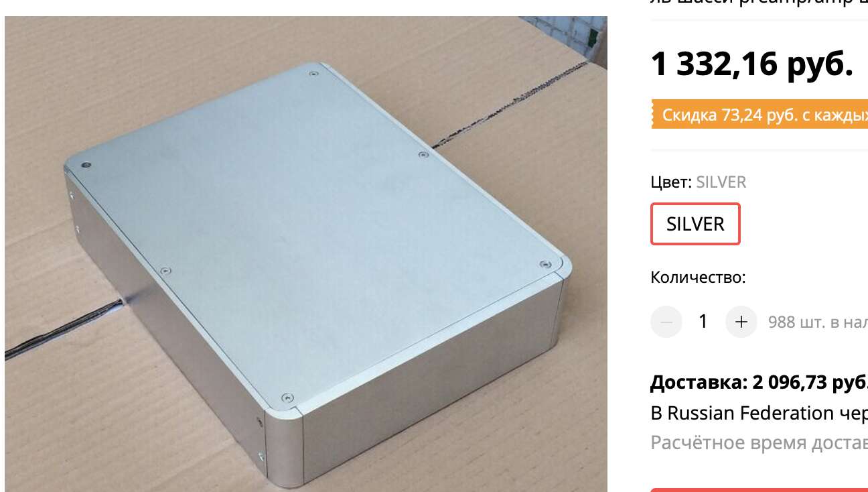Click the Количество: label
Image resolution: width=868 pixels, height=492 pixels.
click(x=698, y=278)
